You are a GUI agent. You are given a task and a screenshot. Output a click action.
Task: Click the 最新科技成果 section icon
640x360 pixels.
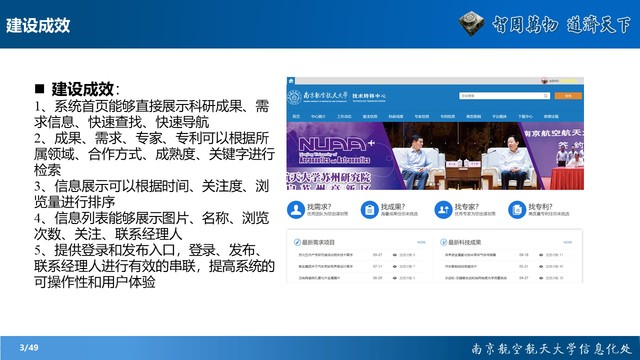pos(444,242)
